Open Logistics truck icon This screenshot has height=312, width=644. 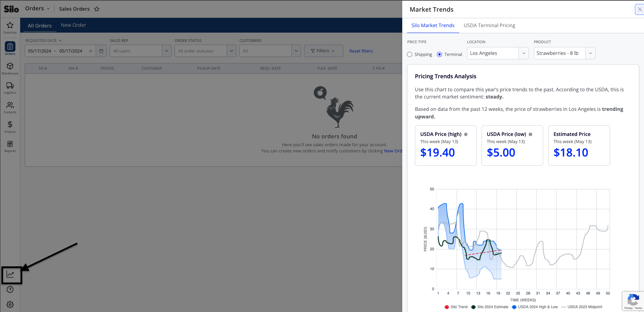tap(10, 88)
